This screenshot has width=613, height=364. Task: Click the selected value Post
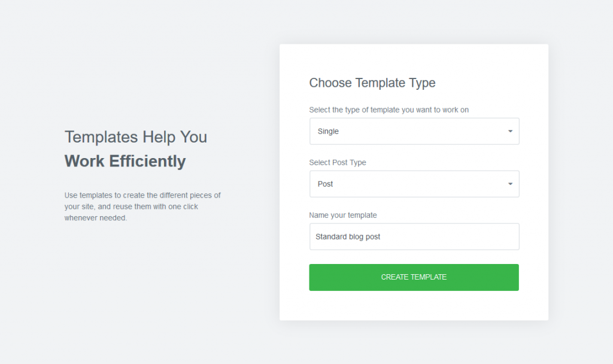click(x=325, y=184)
